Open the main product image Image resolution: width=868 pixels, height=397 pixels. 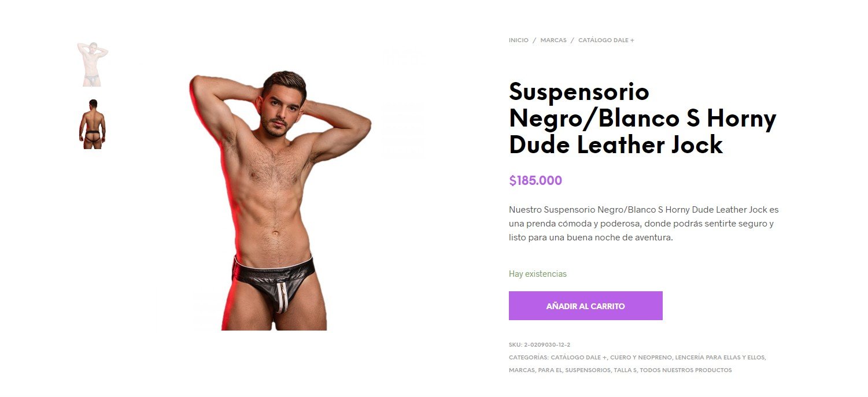(280, 200)
